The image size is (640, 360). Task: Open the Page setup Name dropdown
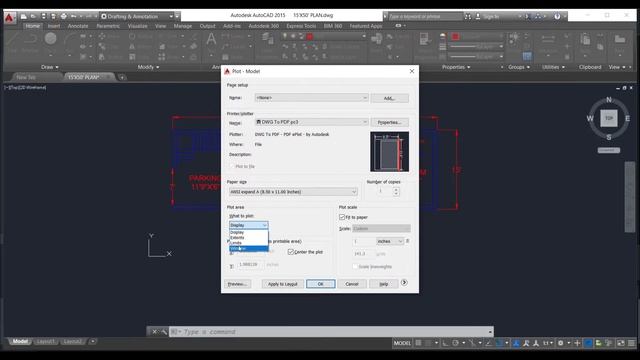click(x=311, y=98)
